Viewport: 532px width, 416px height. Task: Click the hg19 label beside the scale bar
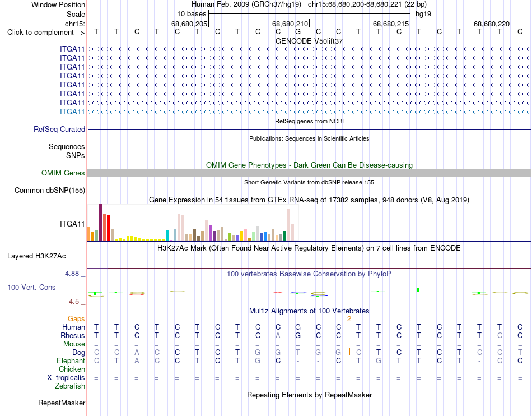click(423, 14)
